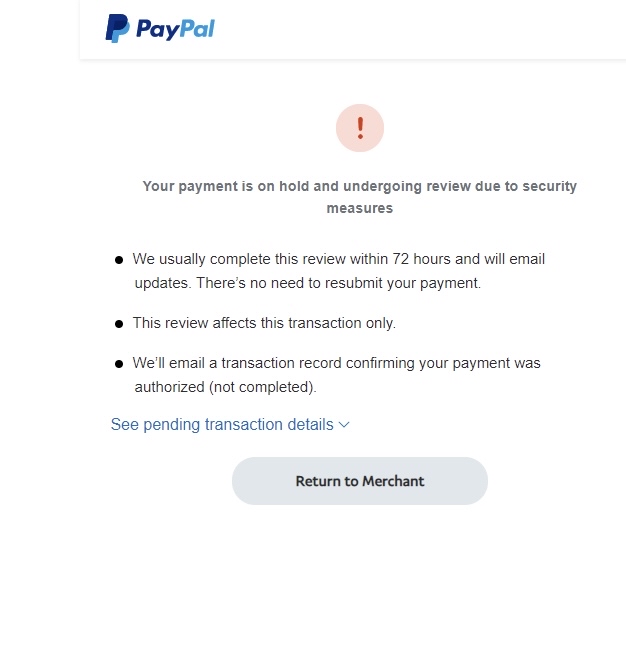Click the Return to Merchant button
626x657 pixels.
pyautogui.click(x=360, y=481)
